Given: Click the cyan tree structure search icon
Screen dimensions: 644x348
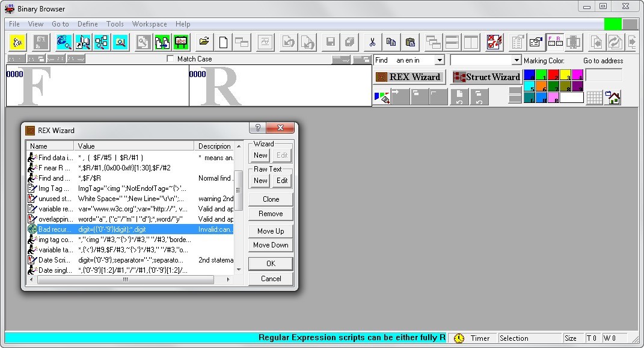Looking at the screenshot, I should point(102,42).
